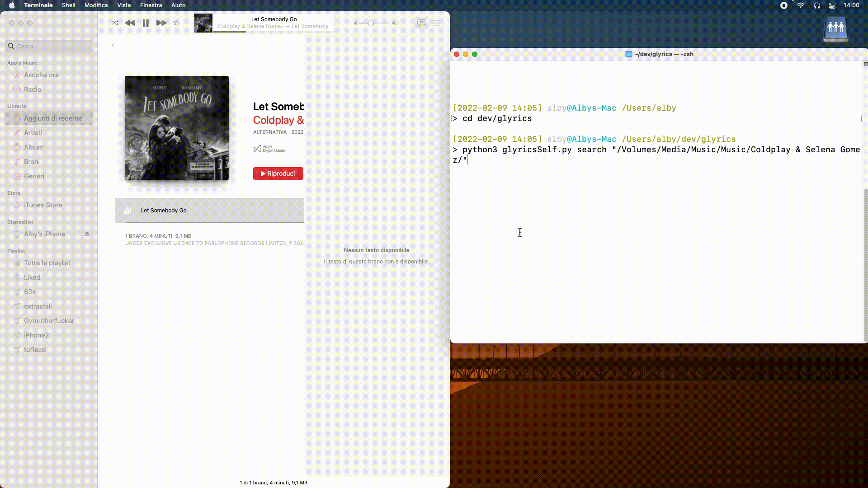
Task: Expand the Dispositivi section in sidebar
Action: point(20,222)
